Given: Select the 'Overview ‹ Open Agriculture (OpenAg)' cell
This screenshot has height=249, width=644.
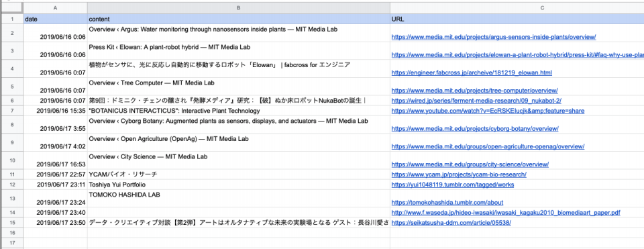Looking at the screenshot, I should point(238,142).
